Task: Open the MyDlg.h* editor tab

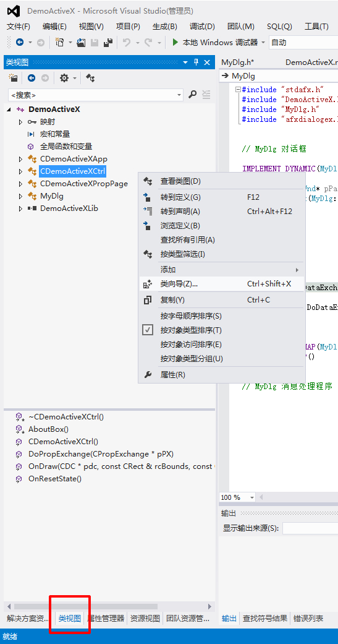Action: click(x=237, y=62)
